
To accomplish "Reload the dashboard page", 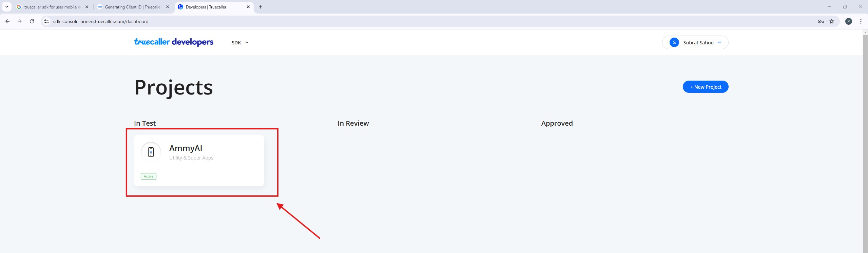I will point(32,21).
